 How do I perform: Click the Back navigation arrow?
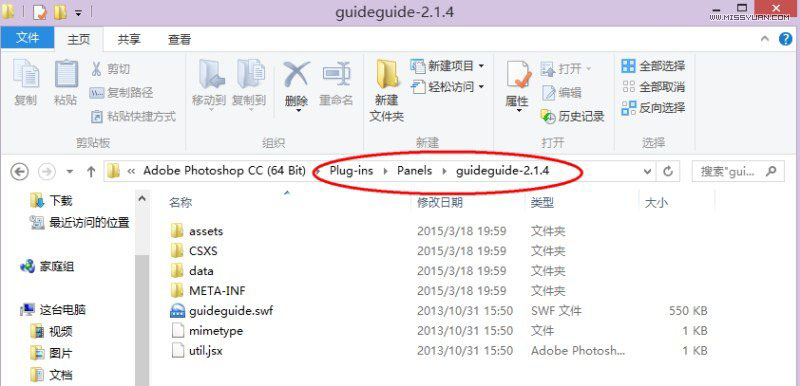[19, 172]
